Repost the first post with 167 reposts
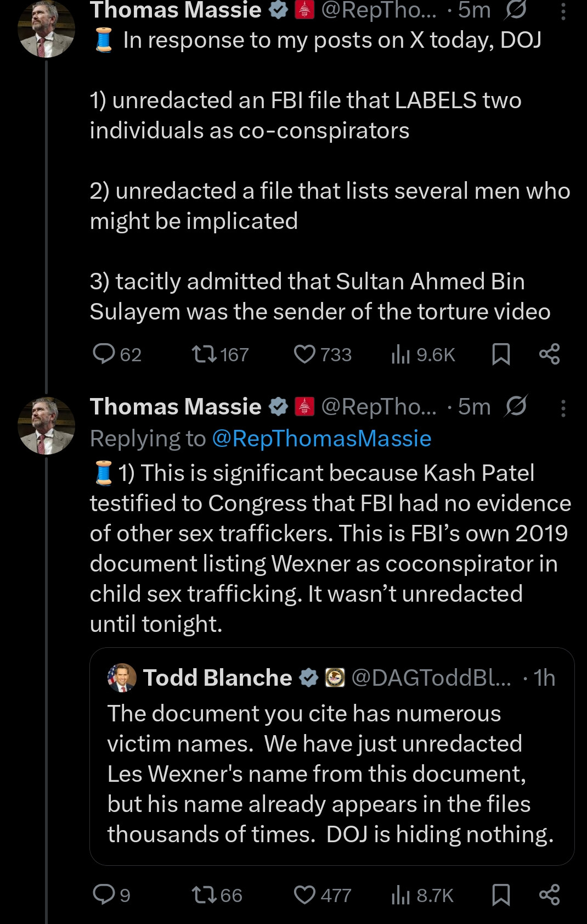The width and height of the screenshot is (587, 924). (x=204, y=354)
